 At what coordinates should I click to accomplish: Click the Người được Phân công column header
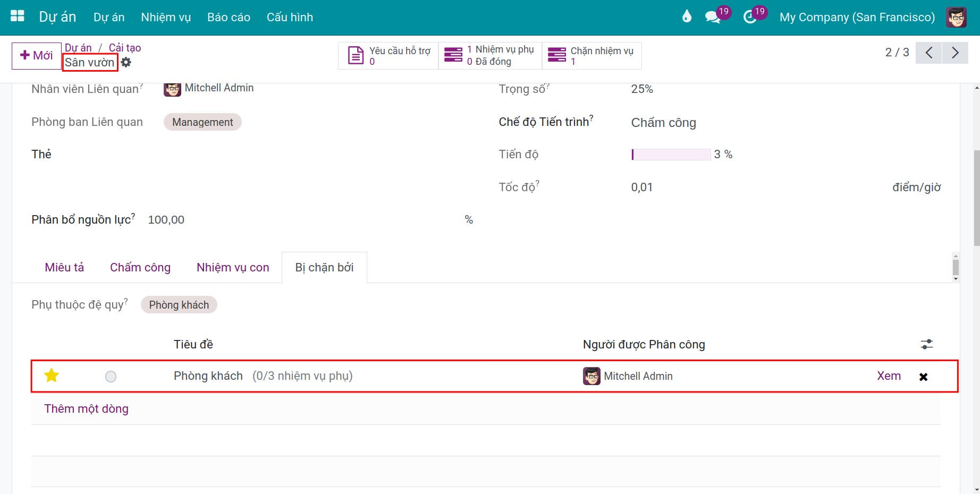(x=644, y=344)
